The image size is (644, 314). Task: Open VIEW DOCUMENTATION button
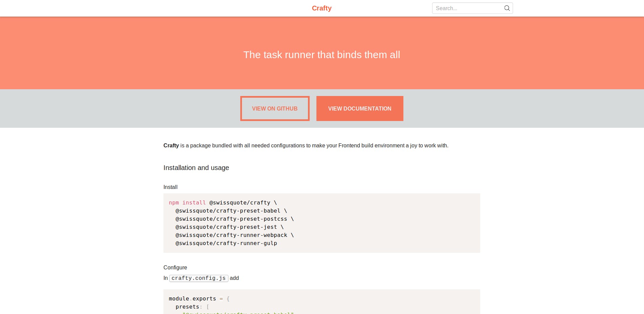click(x=359, y=108)
